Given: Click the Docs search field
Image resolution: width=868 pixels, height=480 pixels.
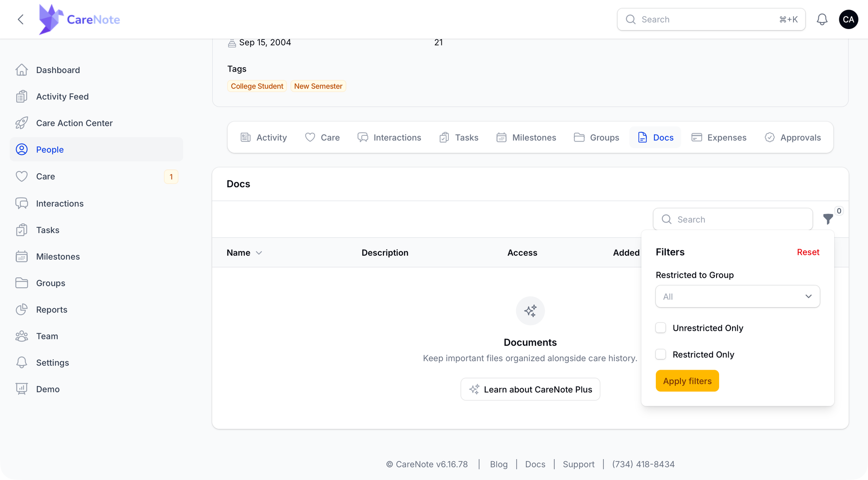Looking at the screenshot, I should click(733, 219).
